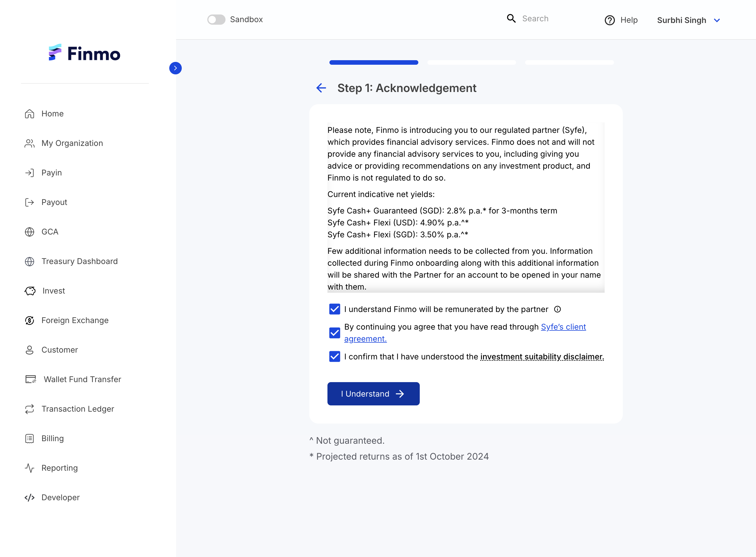Click the Foreign Exchange dollar icon

pos(30,320)
